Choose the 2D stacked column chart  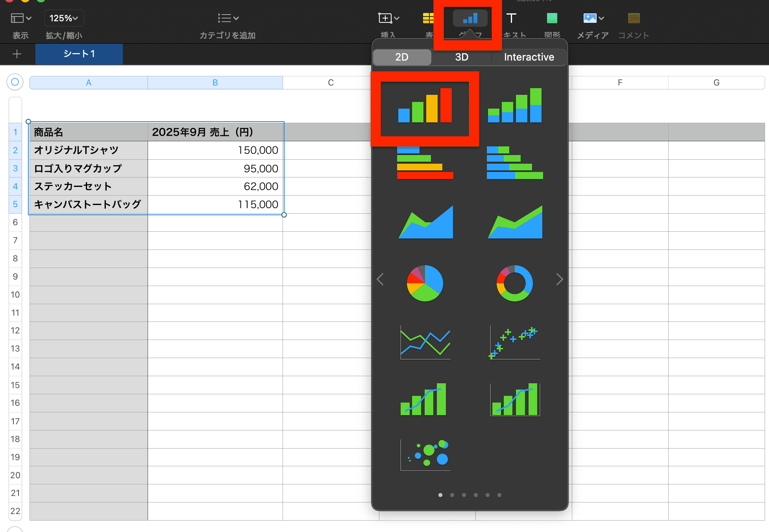514,105
